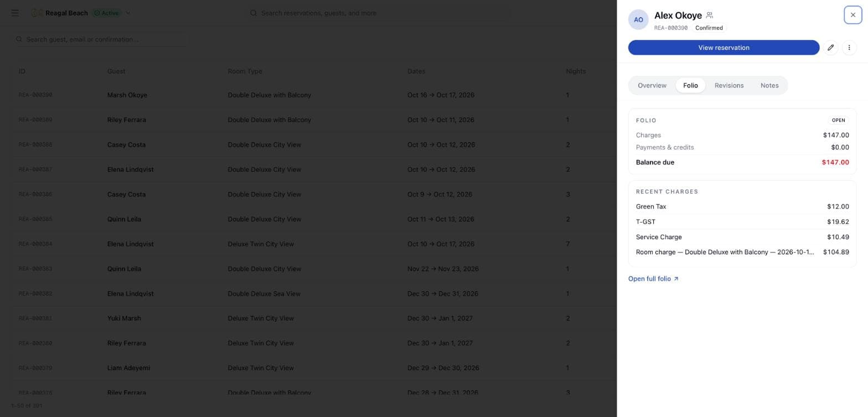This screenshot has width=868, height=417.
Task: Click the Room Type column header
Action: coord(245,71)
